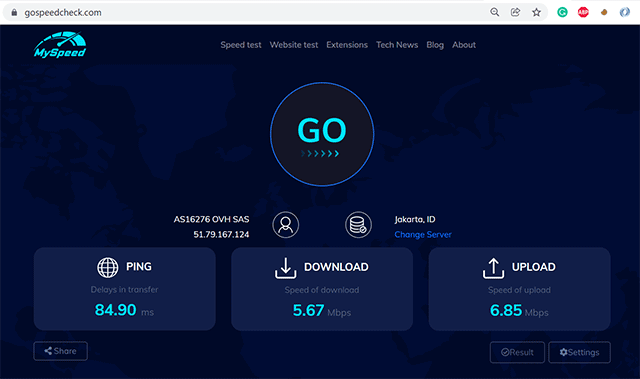Bookmark the page with the star icon
Viewport: 640px width, 379px height.
click(x=536, y=12)
